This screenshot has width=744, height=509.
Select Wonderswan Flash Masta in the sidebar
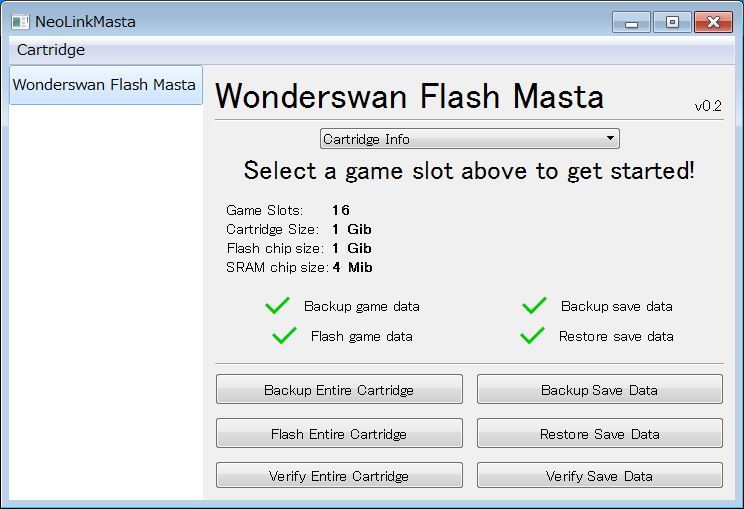pyautogui.click(x=106, y=85)
